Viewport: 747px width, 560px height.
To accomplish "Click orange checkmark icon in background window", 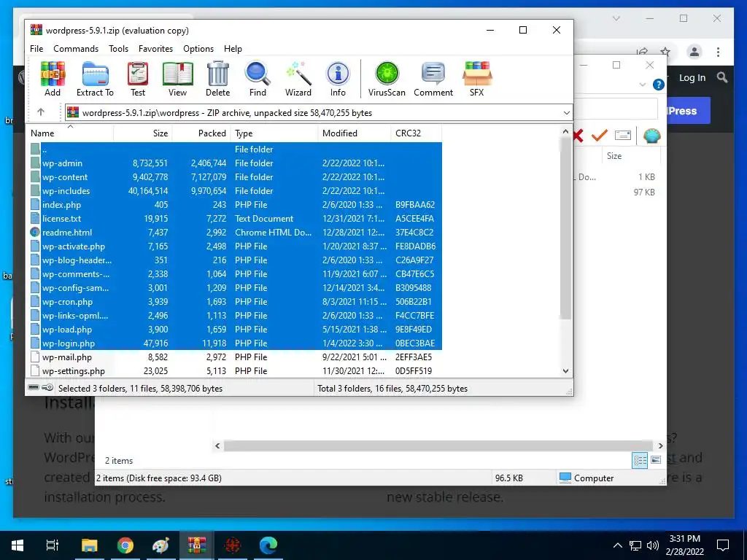I will click(600, 136).
